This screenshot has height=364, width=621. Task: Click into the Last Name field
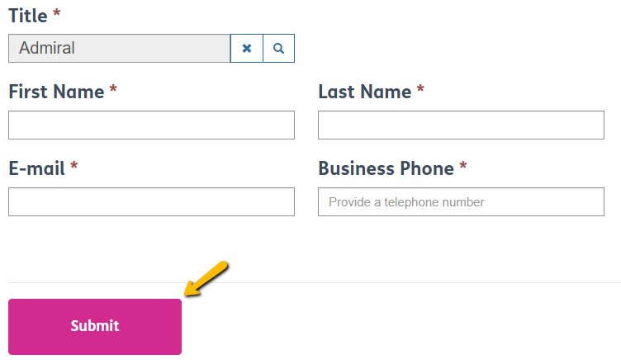point(461,125)
